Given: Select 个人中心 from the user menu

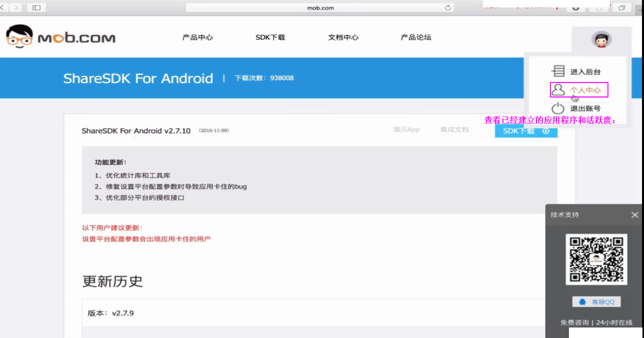Looking at the screenshot, I should [x=585, y=90].
